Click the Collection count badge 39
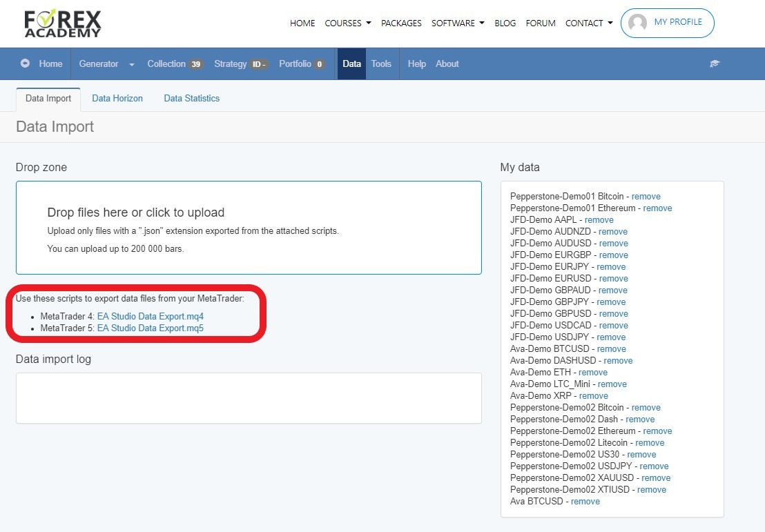Image resolution: width=765 pixels, height=532 pixels. coord(196,64)
